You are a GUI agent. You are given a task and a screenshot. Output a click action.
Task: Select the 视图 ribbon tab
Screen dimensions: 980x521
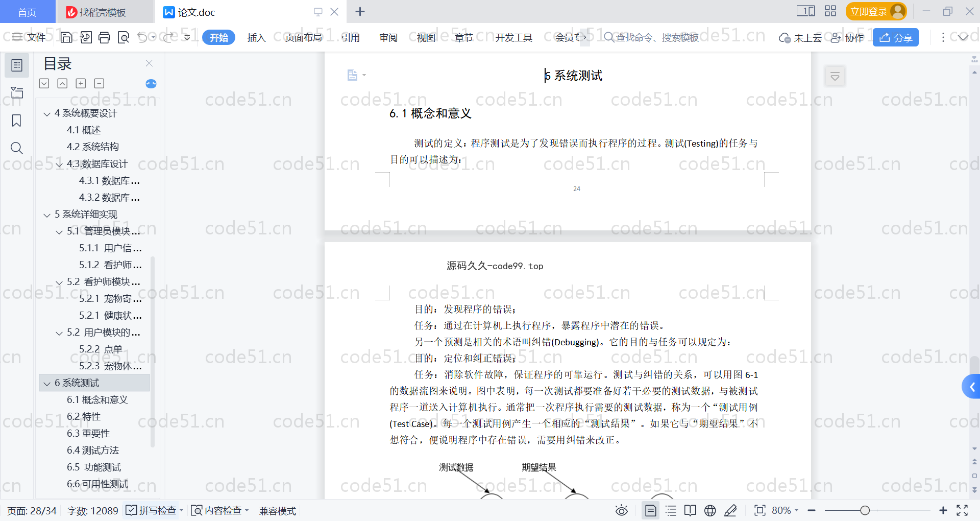[426, 37]
